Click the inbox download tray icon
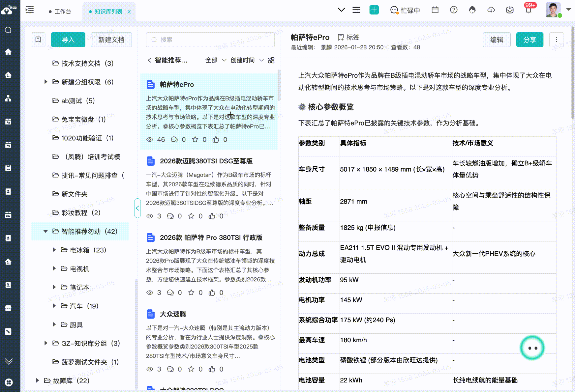 (510, 10)
